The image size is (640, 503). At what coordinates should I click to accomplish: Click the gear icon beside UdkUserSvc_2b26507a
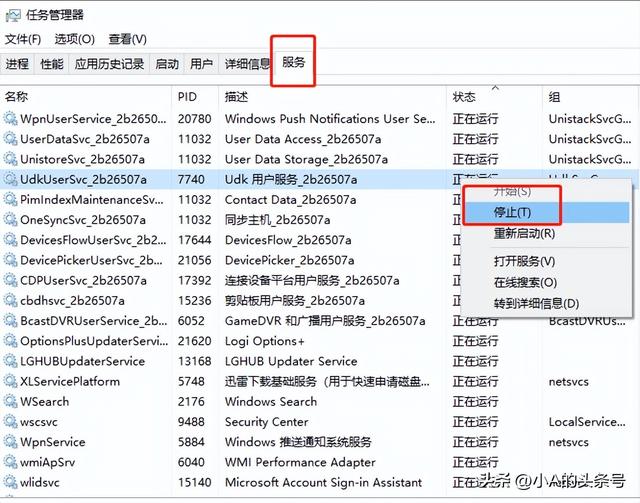(11, 179)
